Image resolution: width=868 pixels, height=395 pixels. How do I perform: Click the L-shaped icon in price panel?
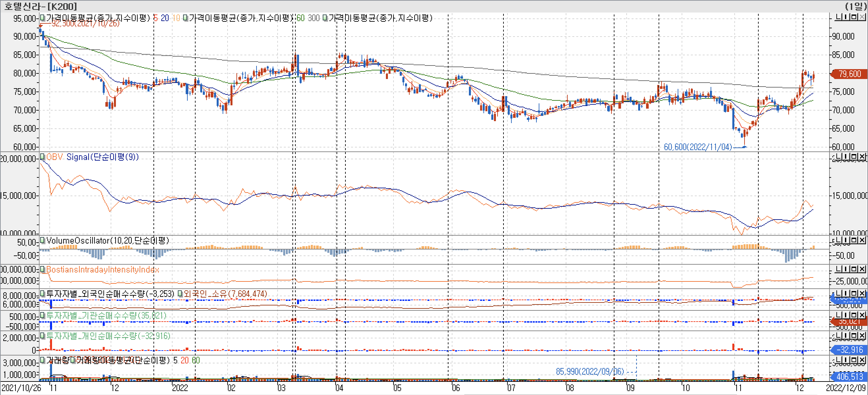pyautogui.click(x=838, y=17)
